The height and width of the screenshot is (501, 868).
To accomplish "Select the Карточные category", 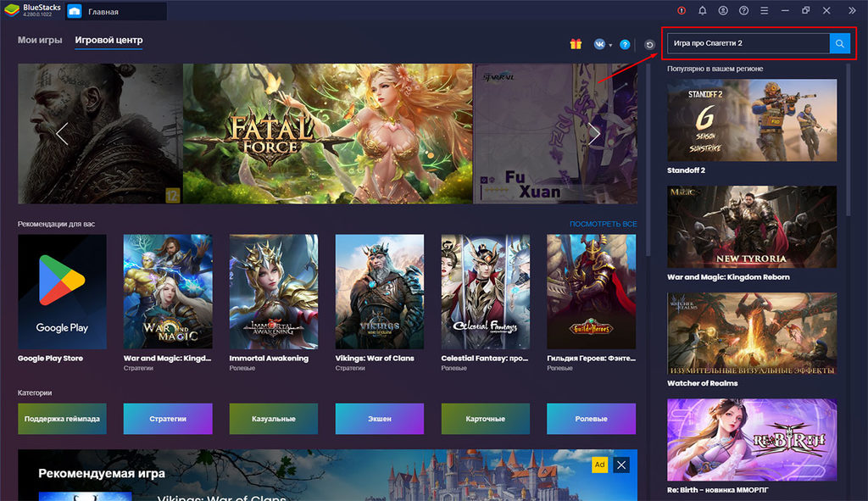I will coord(486,419).
